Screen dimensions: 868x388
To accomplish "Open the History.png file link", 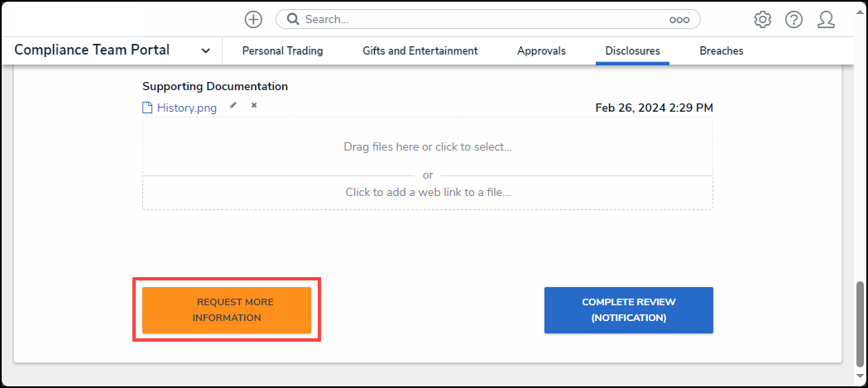I will pos(186,108).
